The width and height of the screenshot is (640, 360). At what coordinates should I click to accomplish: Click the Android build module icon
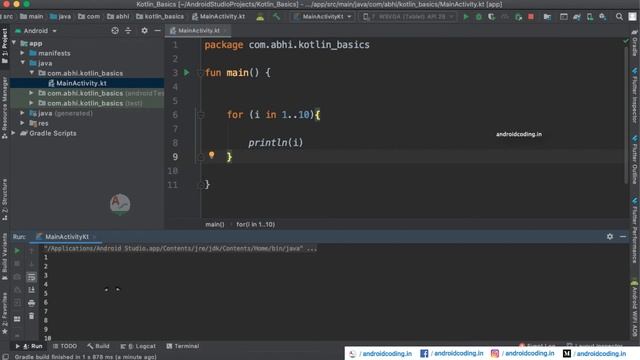click(x=260, y=17)
